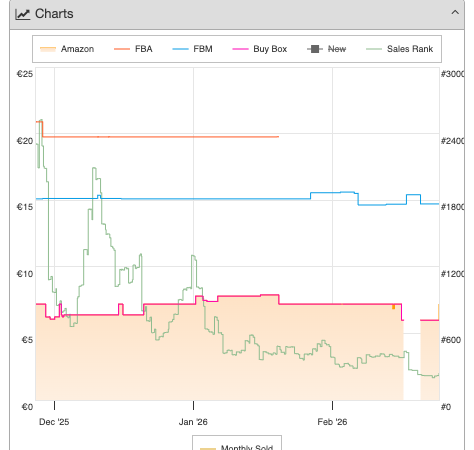
Task: Toggle the FBM legend series
Action: (192, 49)
